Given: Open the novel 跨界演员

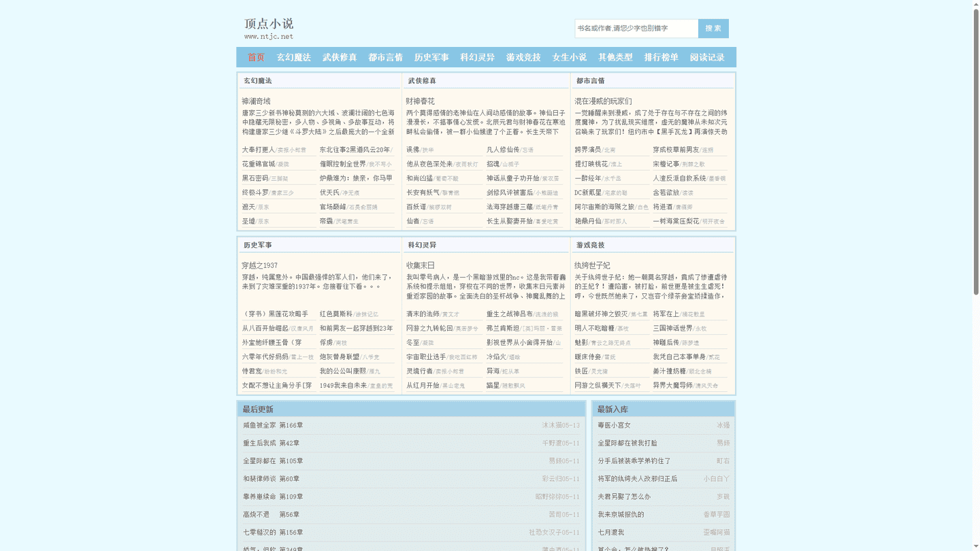Looking at the screenshot, I should [588, 150].
